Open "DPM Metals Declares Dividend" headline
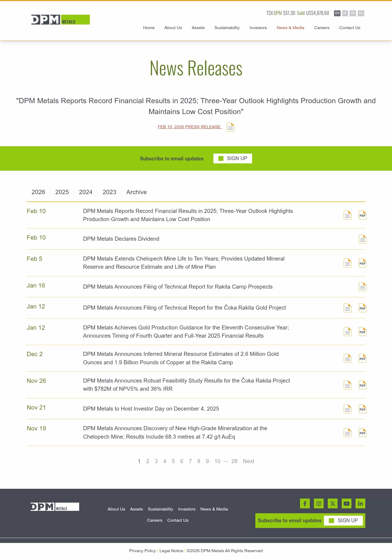The height and width of the screenshot is (559, 392). (121, 239)
